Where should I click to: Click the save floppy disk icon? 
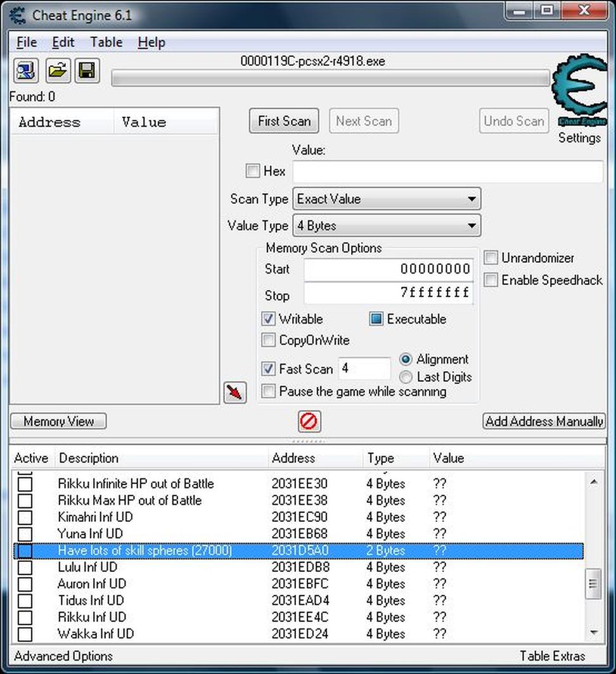(x=87, y=71)
